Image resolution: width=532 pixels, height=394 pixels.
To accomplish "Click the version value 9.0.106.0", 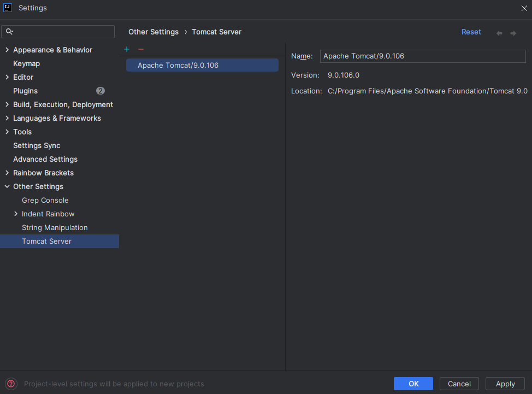I will [344, 75].
